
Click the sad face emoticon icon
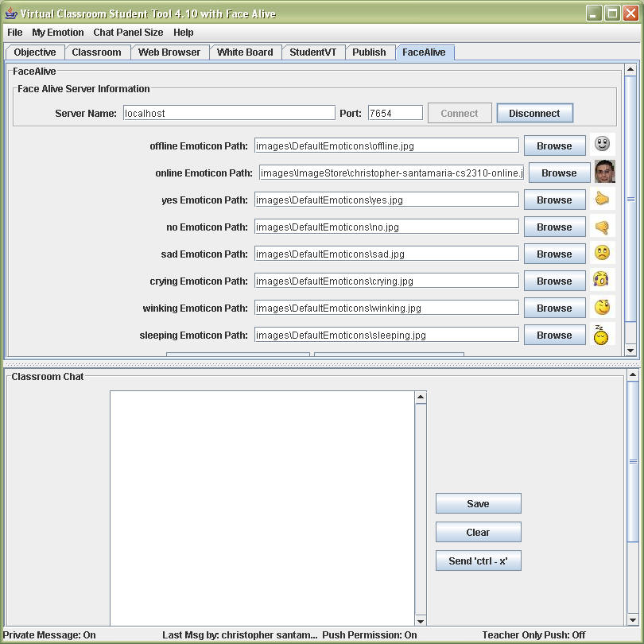pyautogui.click(x=602, y=254)
